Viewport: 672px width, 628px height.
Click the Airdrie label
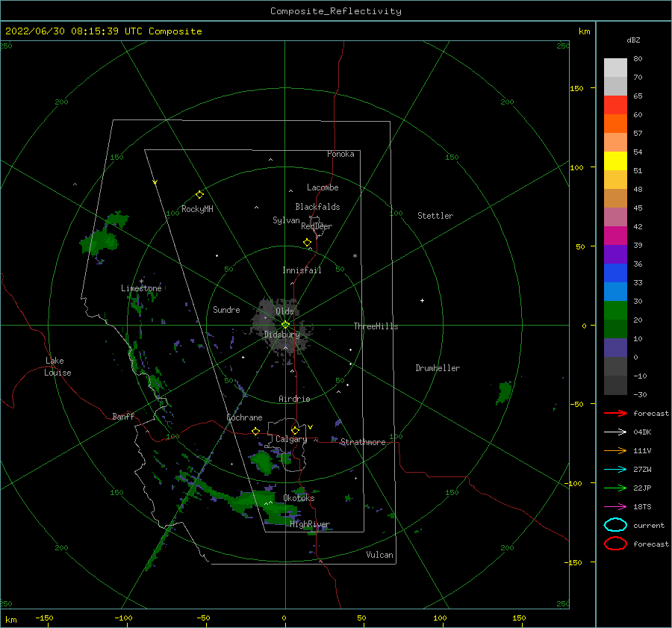(x=294, y=399)
